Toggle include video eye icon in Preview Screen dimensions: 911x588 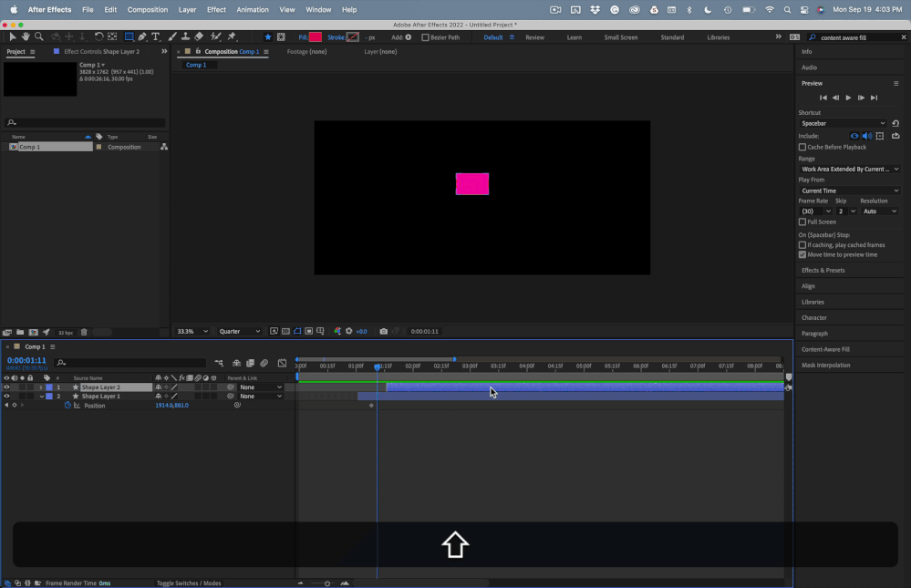click(854, 136)
